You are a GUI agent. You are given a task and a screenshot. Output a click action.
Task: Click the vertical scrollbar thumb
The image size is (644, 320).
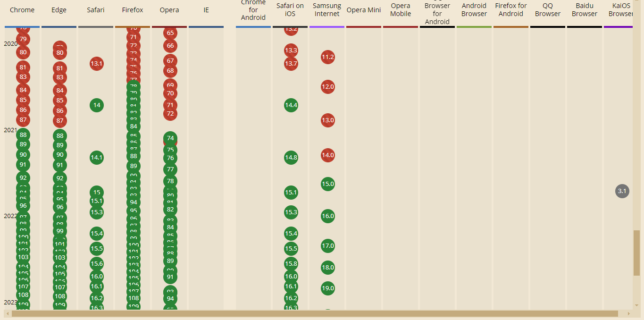click(x=636, y=253)
